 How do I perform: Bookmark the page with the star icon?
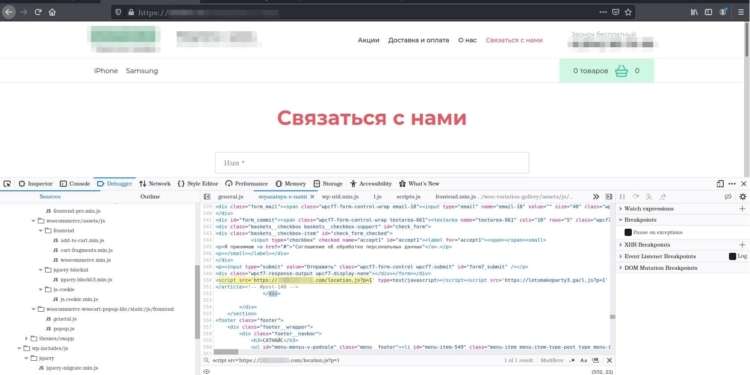pos(628,12)
